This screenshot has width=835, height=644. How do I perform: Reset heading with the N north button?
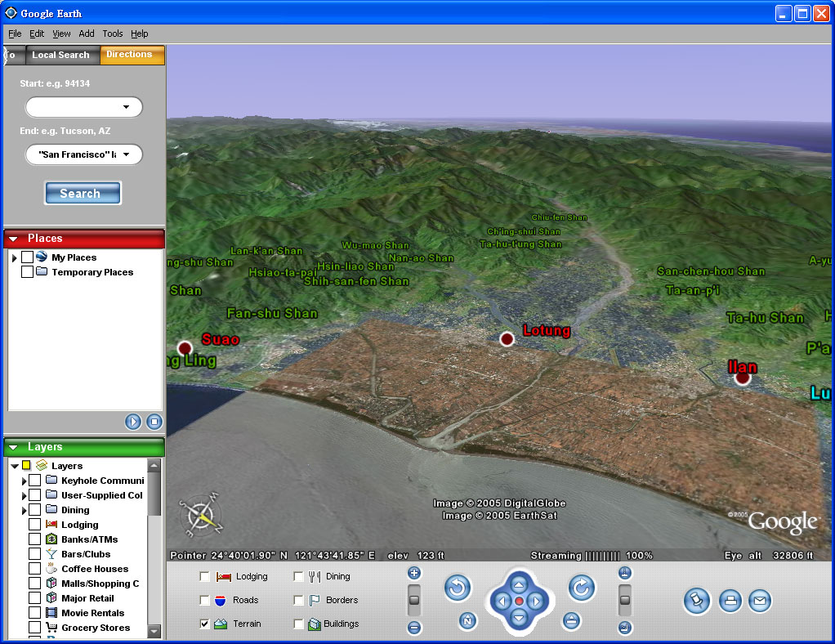pos(467,620)
